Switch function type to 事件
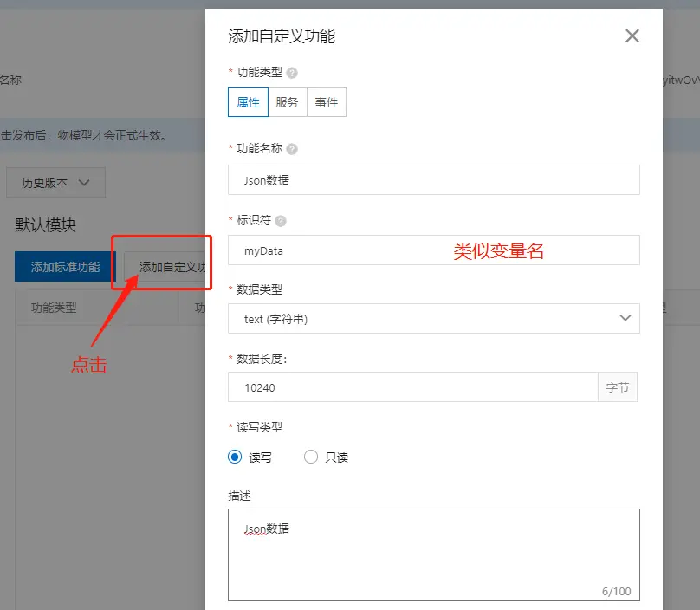 [x=327, y=101]
